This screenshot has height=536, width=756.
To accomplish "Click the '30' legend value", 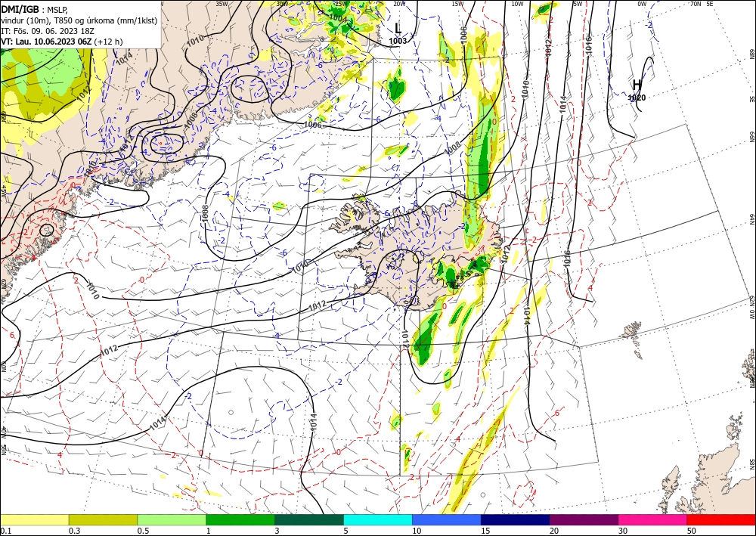I will click(622, 531).
